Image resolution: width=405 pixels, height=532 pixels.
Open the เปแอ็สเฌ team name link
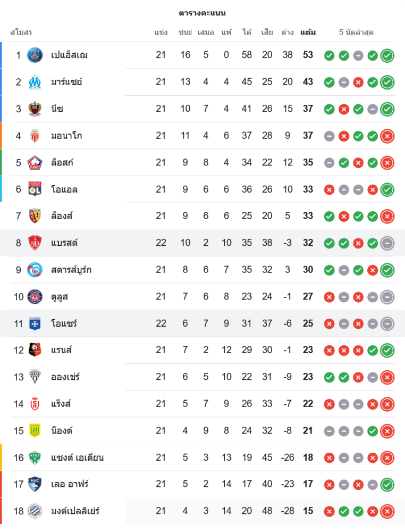(x=69, y=55)
